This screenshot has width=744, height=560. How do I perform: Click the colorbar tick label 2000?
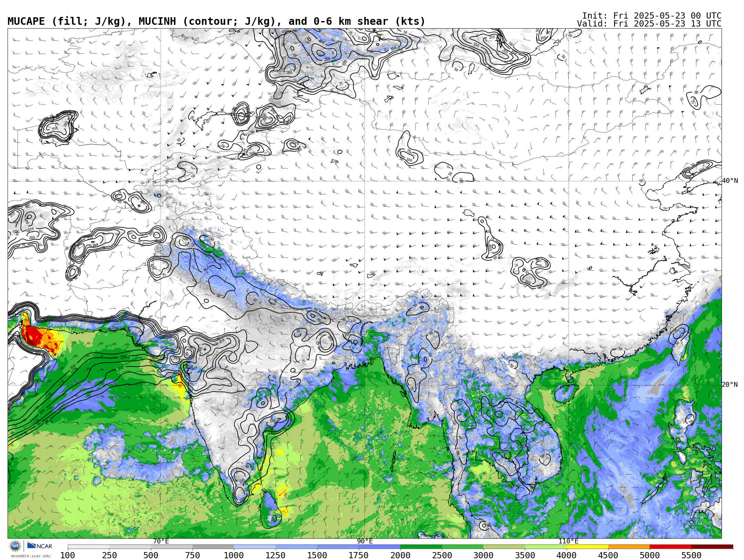tap(400, 556)
